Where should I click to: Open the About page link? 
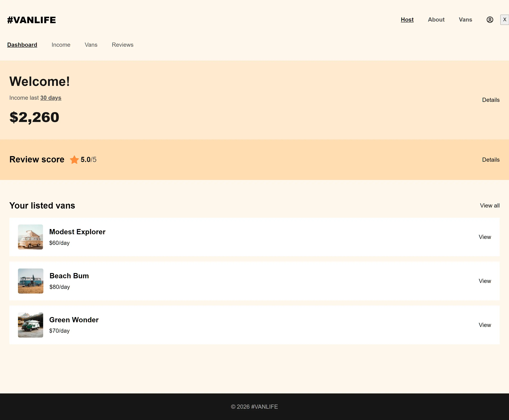[x=436, y=20]
